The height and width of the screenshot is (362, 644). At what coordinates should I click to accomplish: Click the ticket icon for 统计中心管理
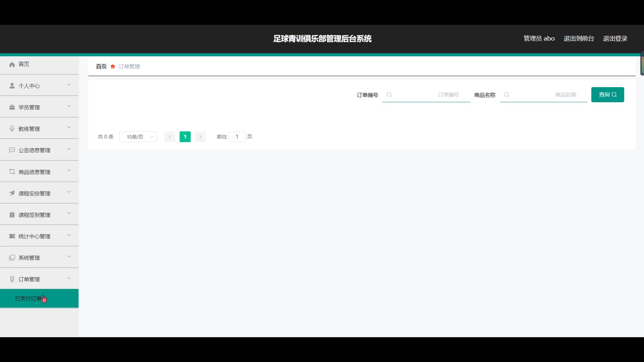[x=12, y=236]
